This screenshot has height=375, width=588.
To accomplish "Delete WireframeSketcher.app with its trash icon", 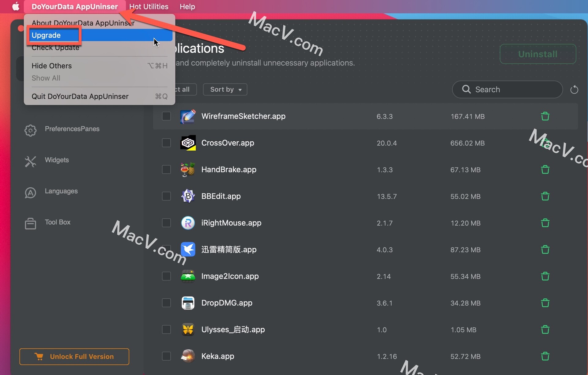I will point(545,116).
